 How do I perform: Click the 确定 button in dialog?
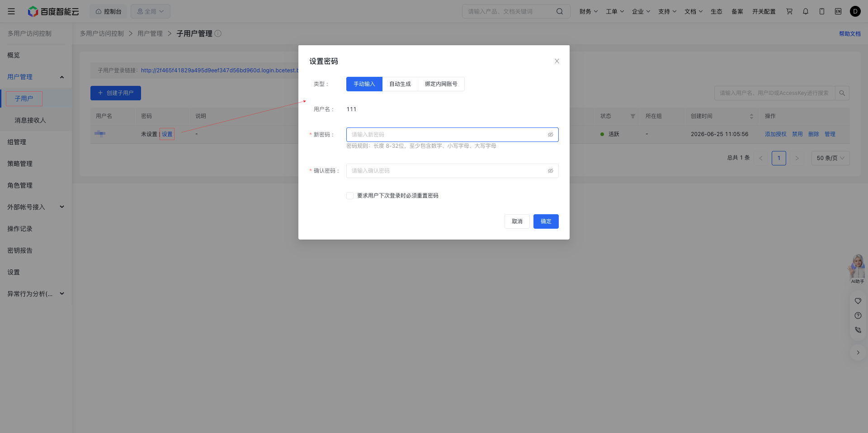tap(546, 221)
